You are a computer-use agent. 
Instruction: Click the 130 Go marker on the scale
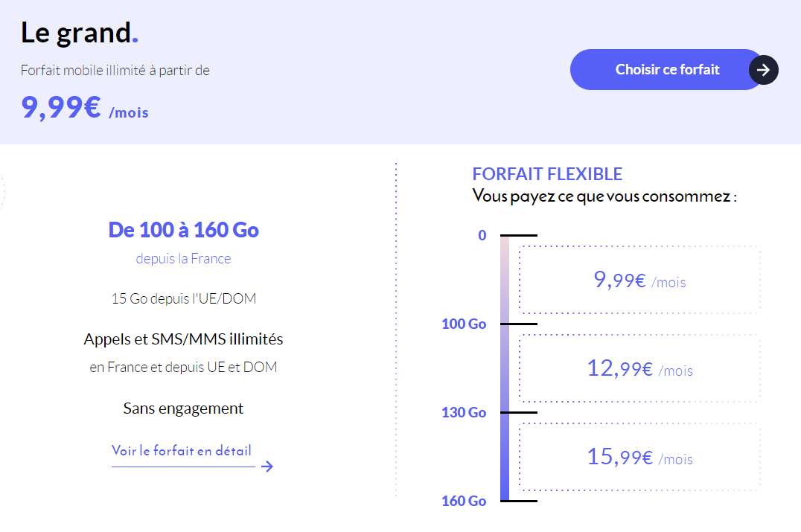(x=464, y=413)
